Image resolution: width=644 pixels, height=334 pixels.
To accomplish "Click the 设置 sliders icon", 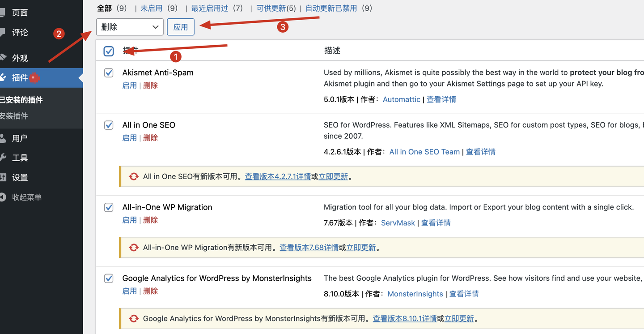I will point(3,177).
